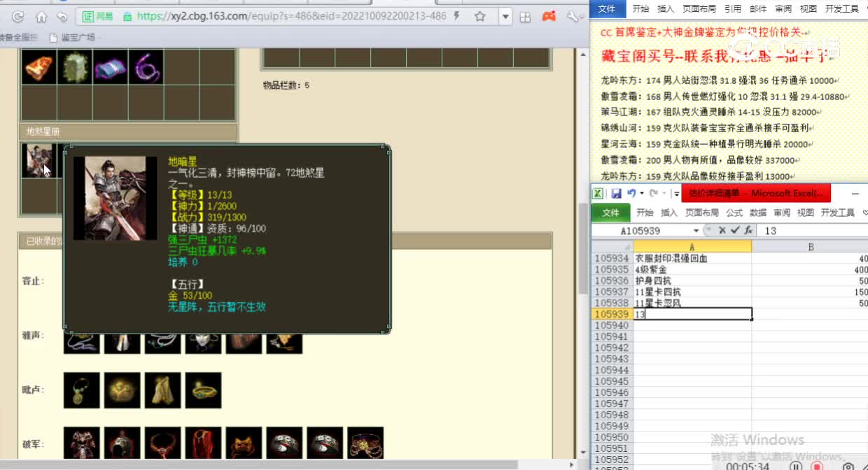Confirm the Excel cell entry checkmark
This screenshot has height=470, width=868.
pos(735,231)
